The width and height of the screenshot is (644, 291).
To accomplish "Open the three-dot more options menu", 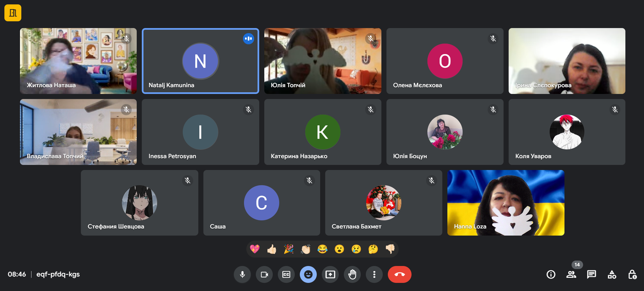I will coord(374,274).
